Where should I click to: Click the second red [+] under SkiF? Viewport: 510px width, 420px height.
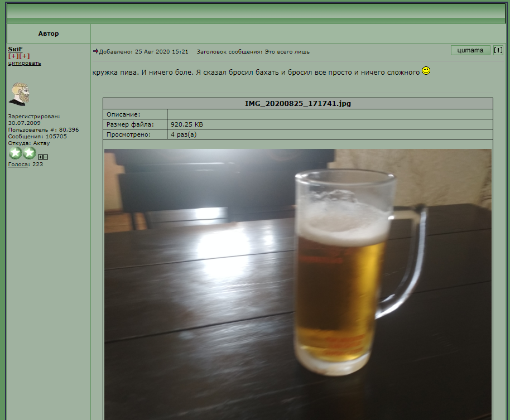click(x=25, y=56)
